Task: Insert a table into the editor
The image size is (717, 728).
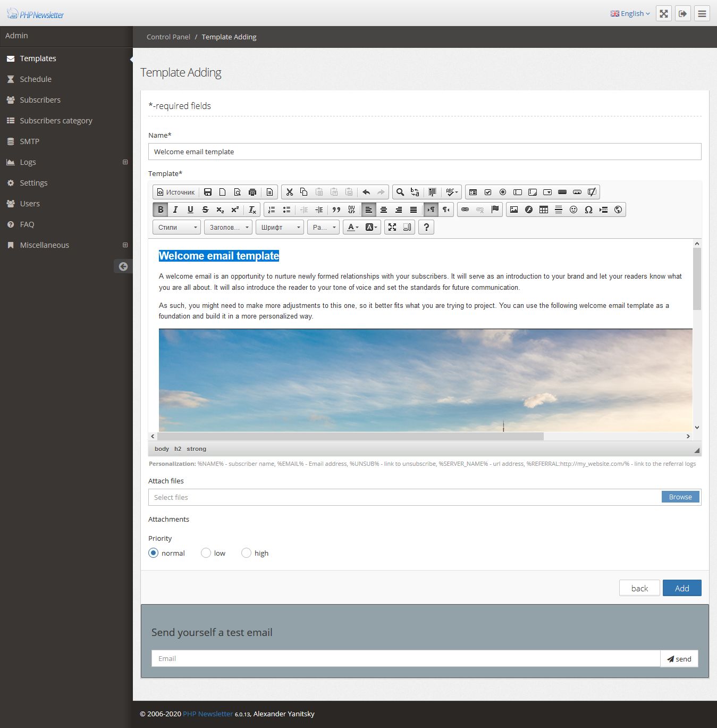Action: coord(544,210)
